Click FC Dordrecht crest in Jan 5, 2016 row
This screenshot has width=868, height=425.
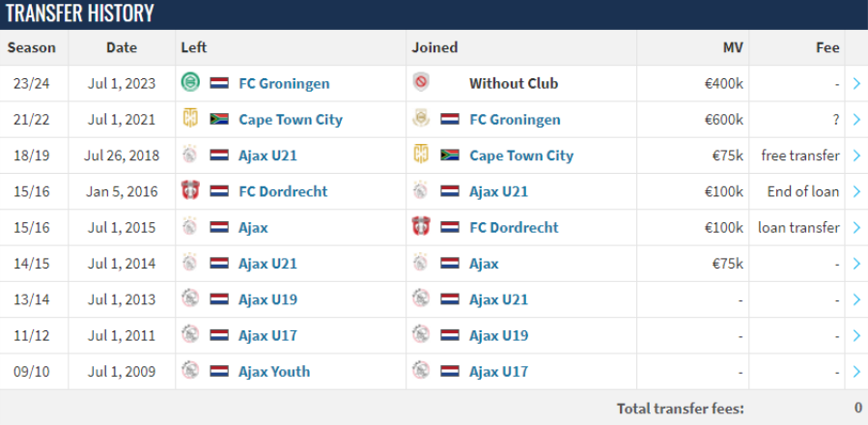point(190,190)
